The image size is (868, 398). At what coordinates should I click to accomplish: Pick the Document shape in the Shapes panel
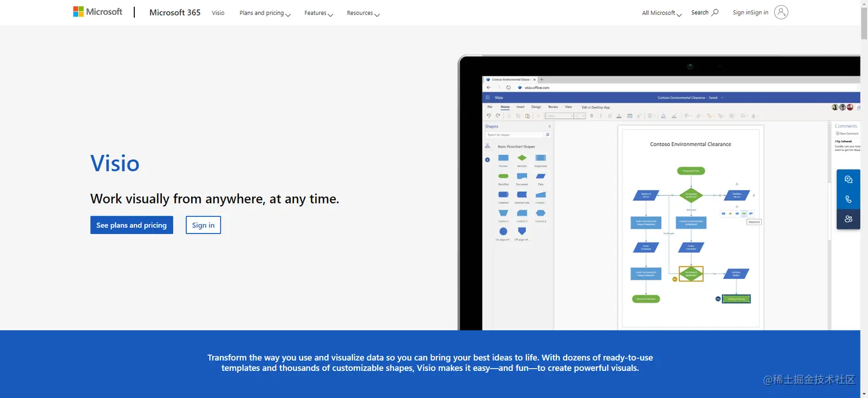click(x=522, y=176)
